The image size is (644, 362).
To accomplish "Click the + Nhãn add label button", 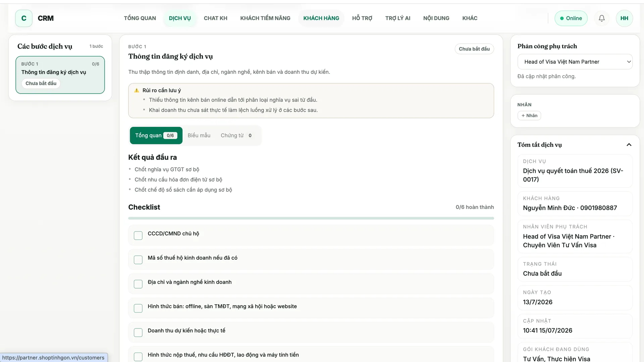I will click(529, 115).
